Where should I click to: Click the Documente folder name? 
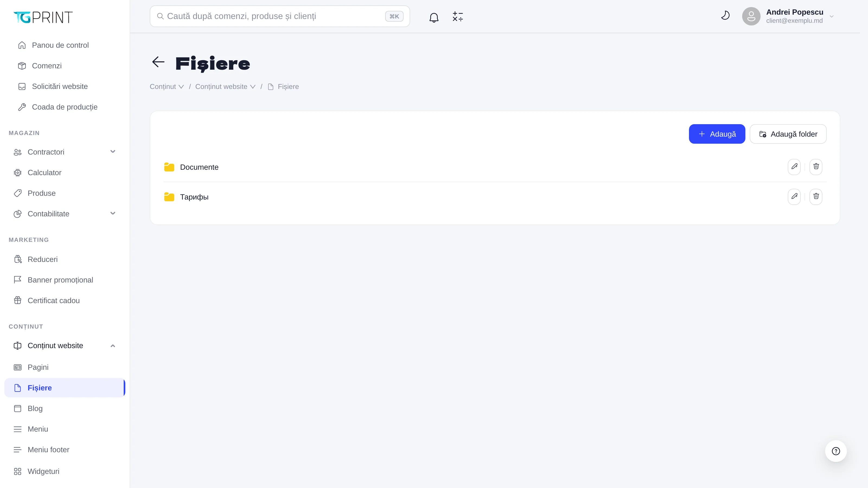coord(199,167)
